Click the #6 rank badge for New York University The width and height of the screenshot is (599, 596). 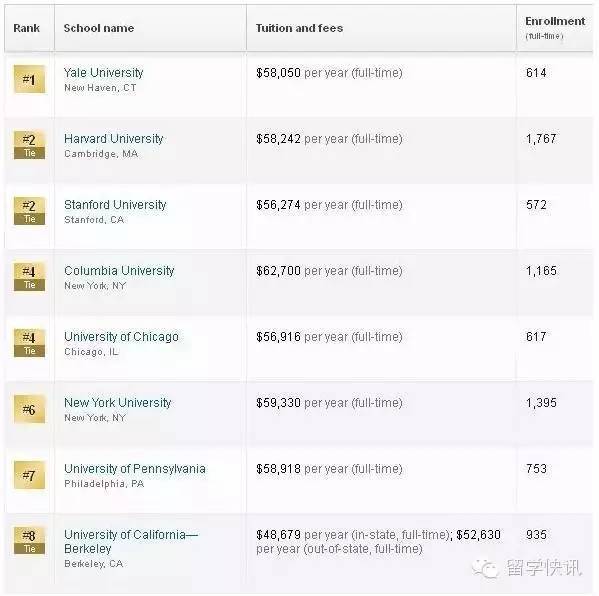(29, 409)
